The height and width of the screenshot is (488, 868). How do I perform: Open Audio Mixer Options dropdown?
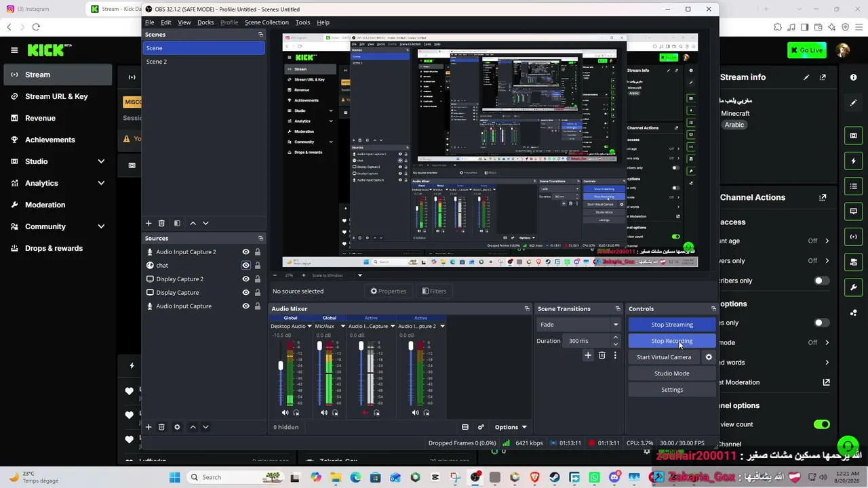[511, 427]
